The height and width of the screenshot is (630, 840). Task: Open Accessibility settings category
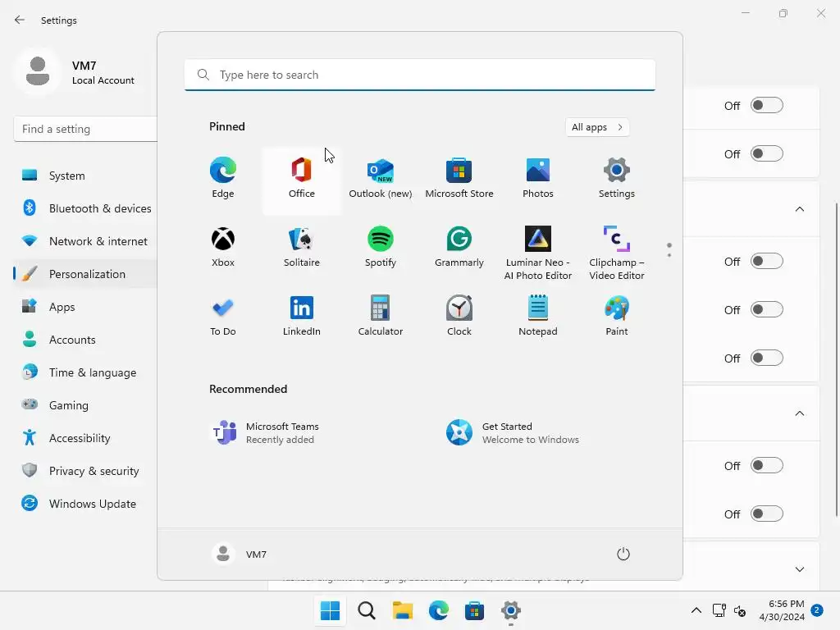[85, 438]
